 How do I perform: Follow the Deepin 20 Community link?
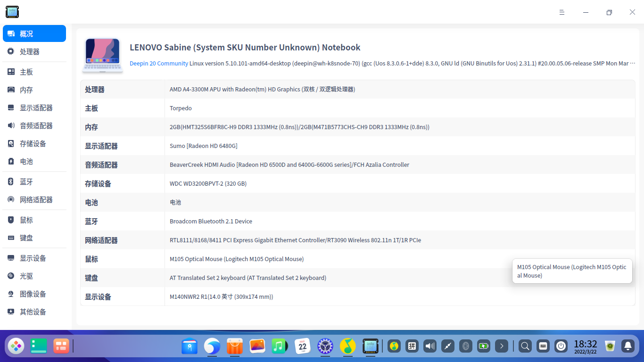tap(159, 63)
